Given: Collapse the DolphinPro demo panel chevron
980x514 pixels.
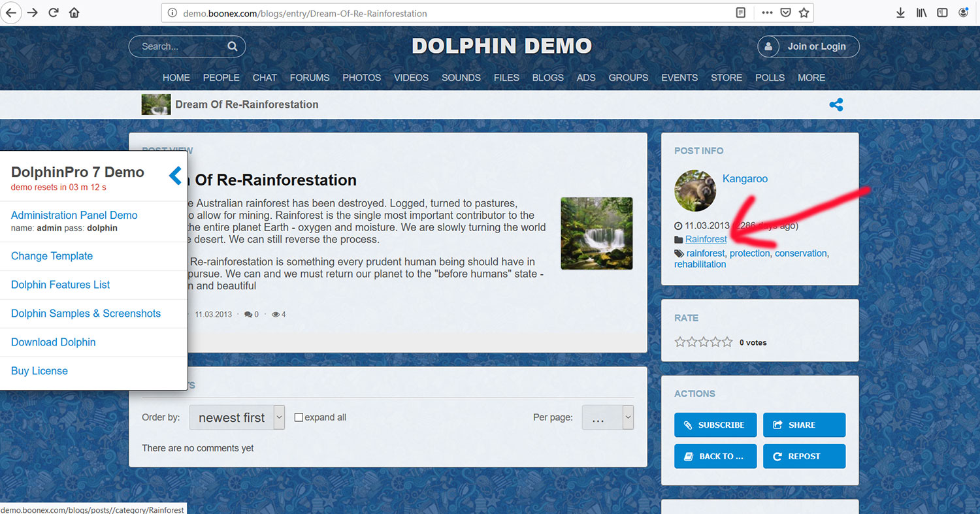Looking at the screenshot, I should (175, 175).
